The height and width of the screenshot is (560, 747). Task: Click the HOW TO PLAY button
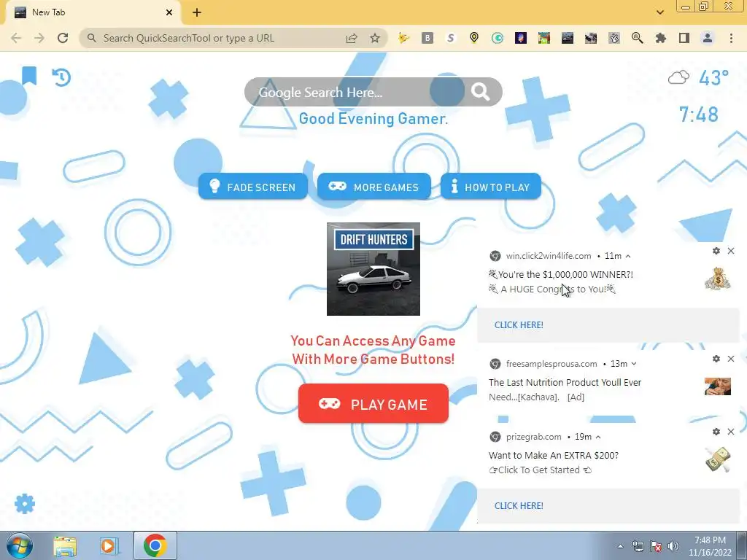tap(491, 187)
